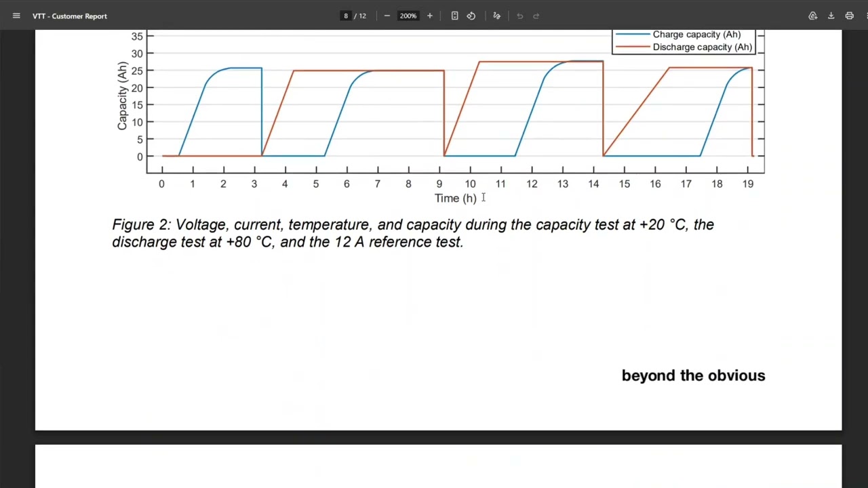Click y-axis tick label 35
Screen dimensions: 868x488
(138, 36)
